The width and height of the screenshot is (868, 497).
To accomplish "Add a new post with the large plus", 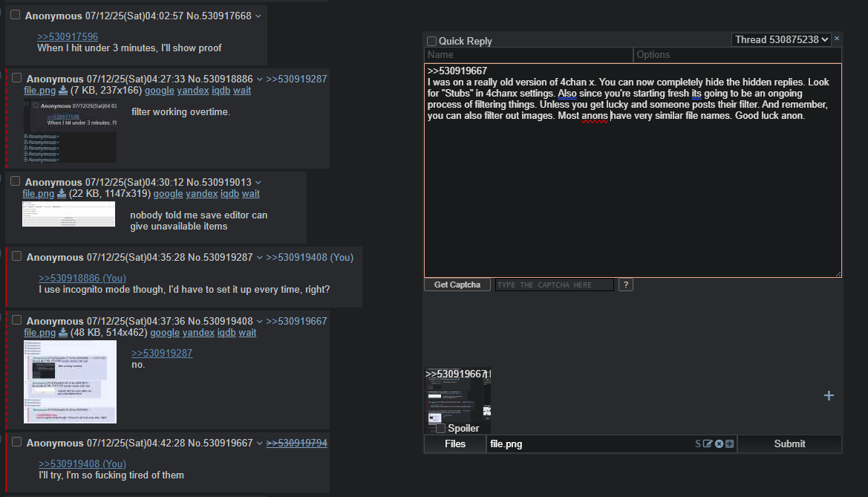I will [829, 396].
